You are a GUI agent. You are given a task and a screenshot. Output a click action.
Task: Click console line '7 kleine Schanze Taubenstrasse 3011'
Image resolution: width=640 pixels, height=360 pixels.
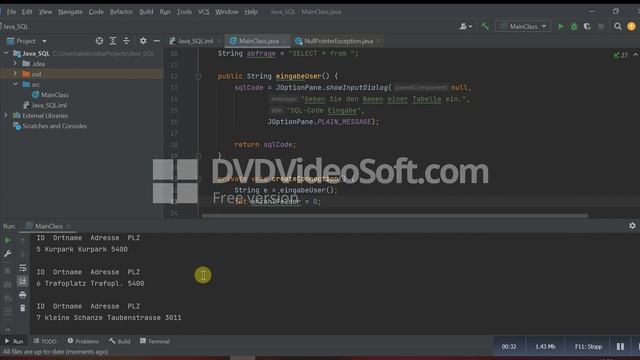pyautogui.click(x=109, y=318)
